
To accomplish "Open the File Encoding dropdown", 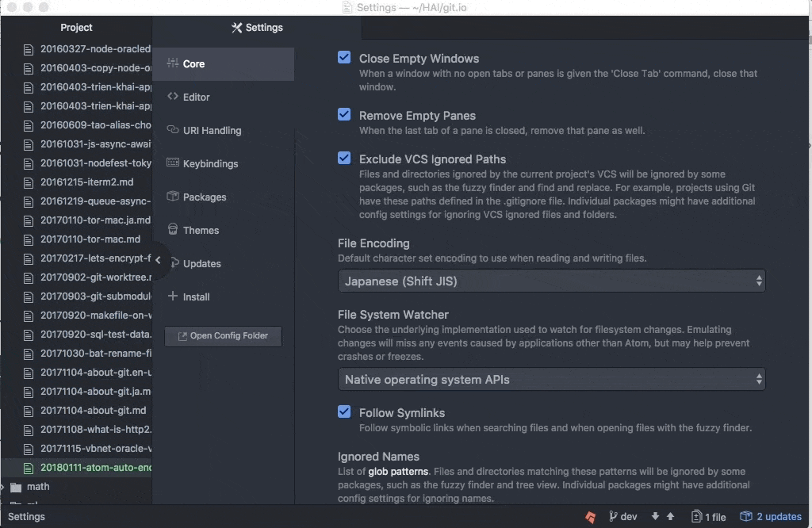I will (x=552, y=281).
